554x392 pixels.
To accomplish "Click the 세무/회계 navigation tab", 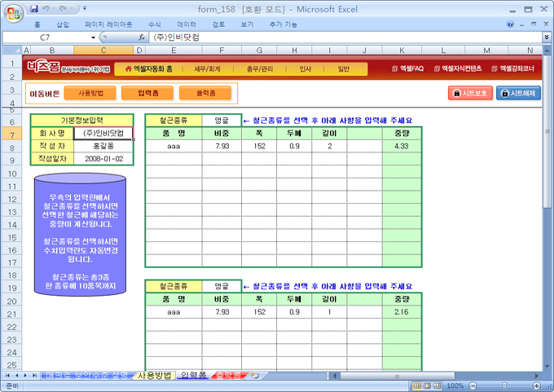I will coord(207,69).
